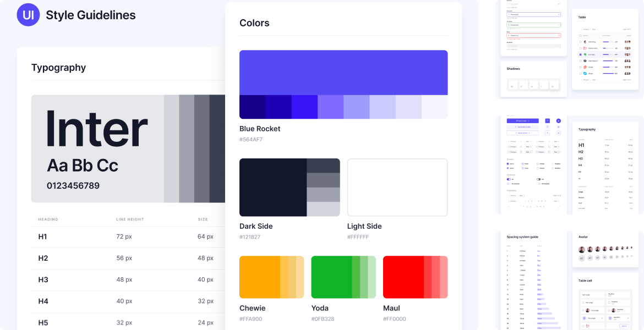Viewport: 644px width, 330px height.
Task: Click the H3 row in Typography table
Action: point(127,279)
